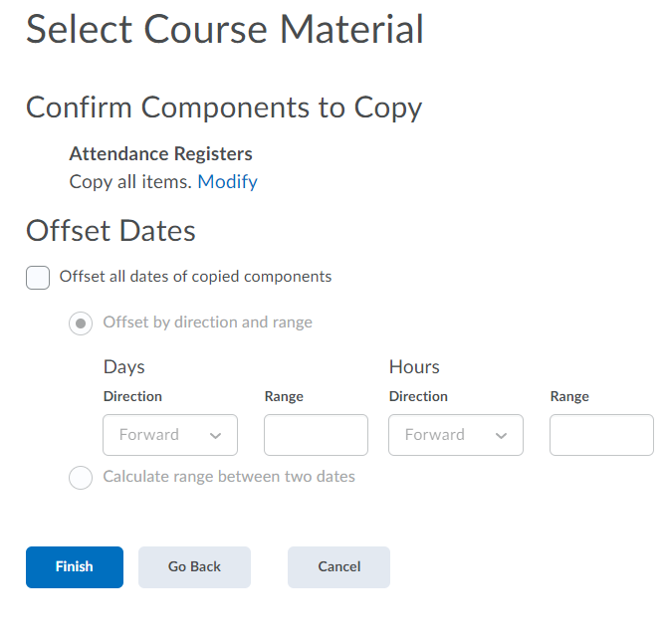The height and width of the screenshot is (644, 667).
Task: Cancel the course copy
Action: click(338, 566)
